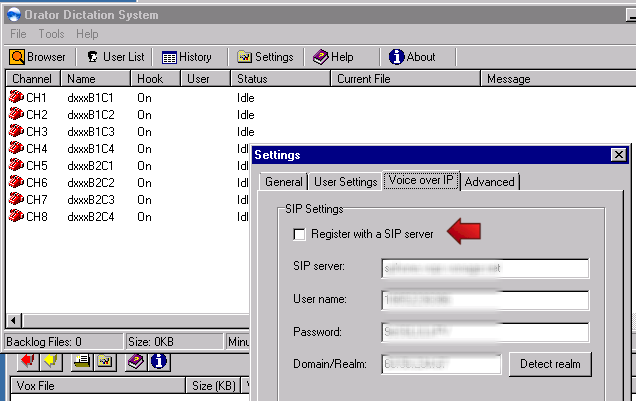The image size is (636, 401).
Task: Click the CH7 red telephone icon
Action: click(16, 199)
